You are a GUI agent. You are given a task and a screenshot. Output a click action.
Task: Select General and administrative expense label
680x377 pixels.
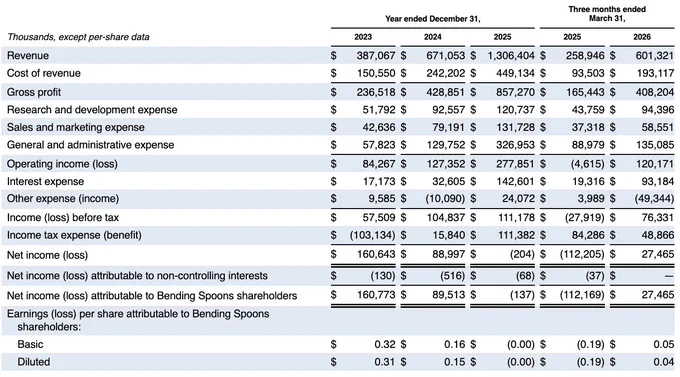(x=90, y=145)
